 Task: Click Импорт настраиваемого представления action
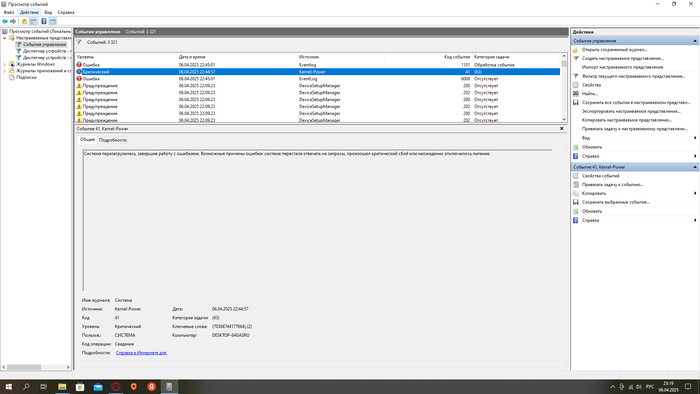click(x=622, y=67)
